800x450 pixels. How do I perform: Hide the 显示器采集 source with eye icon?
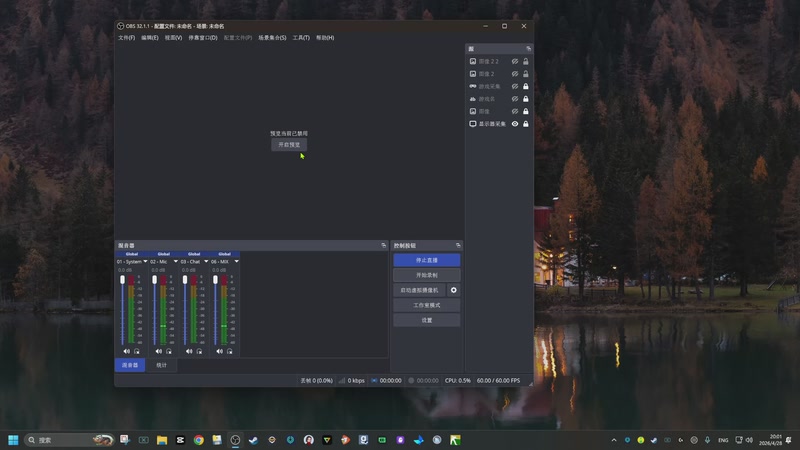515,124
